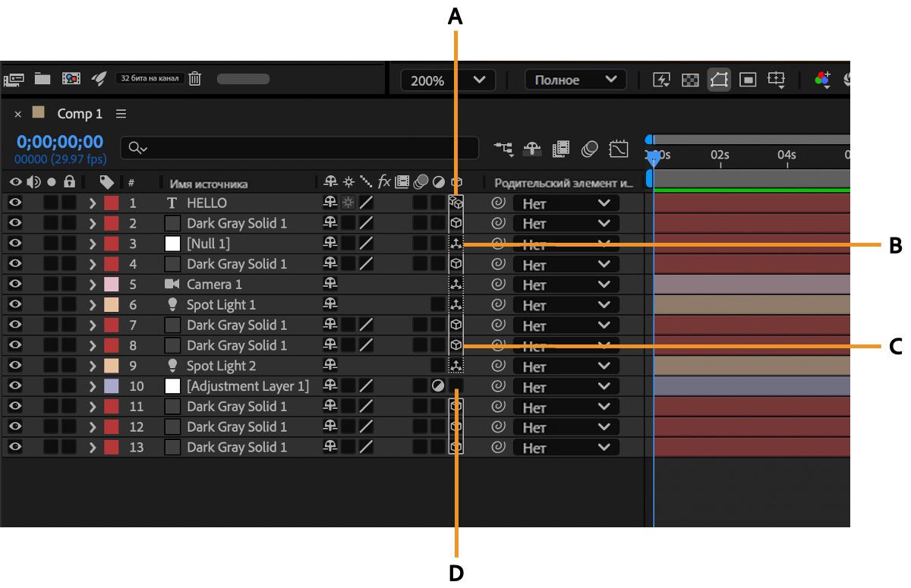Select the Comp 1 timeline tab
This screenshot has height=588, width=911.
(x=80, y=114)
